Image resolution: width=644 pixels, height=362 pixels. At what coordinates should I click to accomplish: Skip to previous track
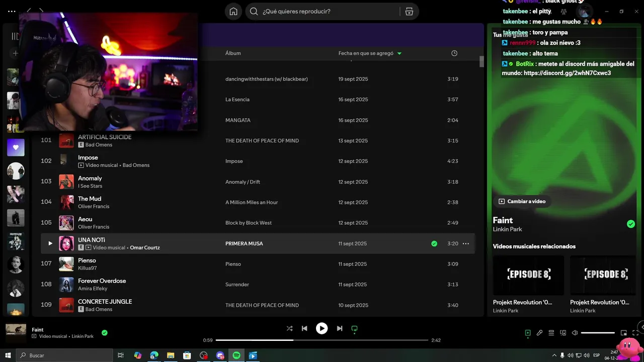[304, 328]
